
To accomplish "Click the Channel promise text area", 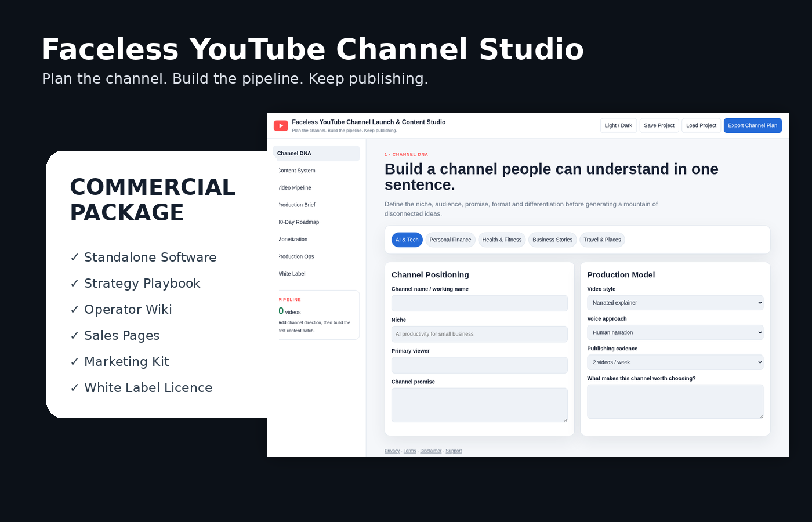I will 479,405.
